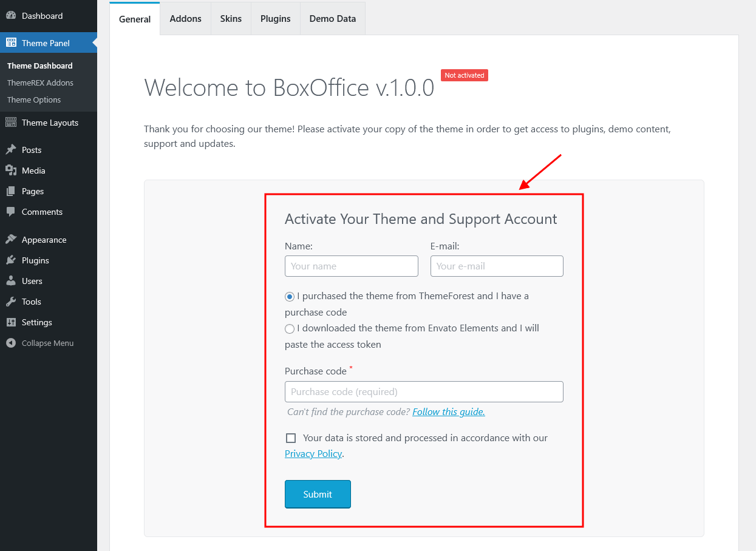The width and height of the screenshot is (756, 551).
Task: Click the Users person icon
Action: pyautogui.click(x=11, y=281)
